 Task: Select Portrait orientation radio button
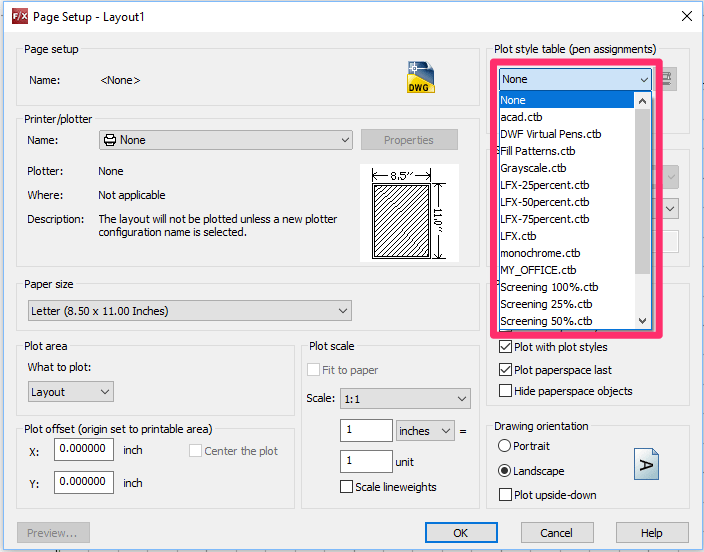[505, 446]
